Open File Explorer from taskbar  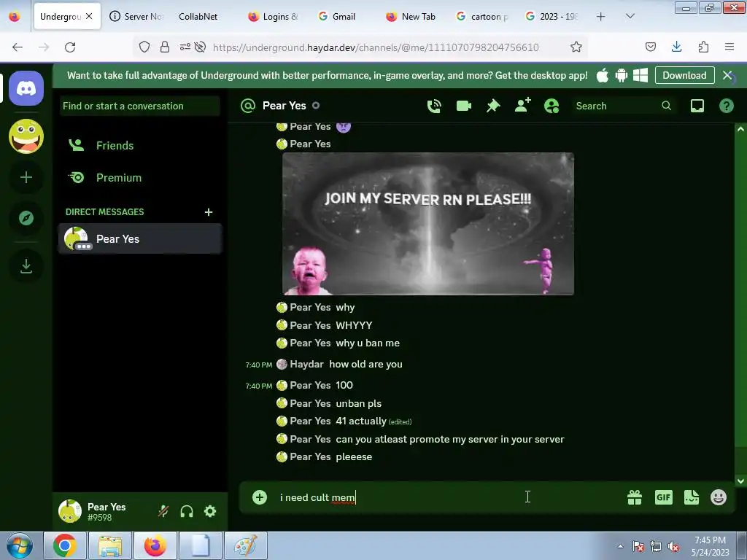(109, 545)
